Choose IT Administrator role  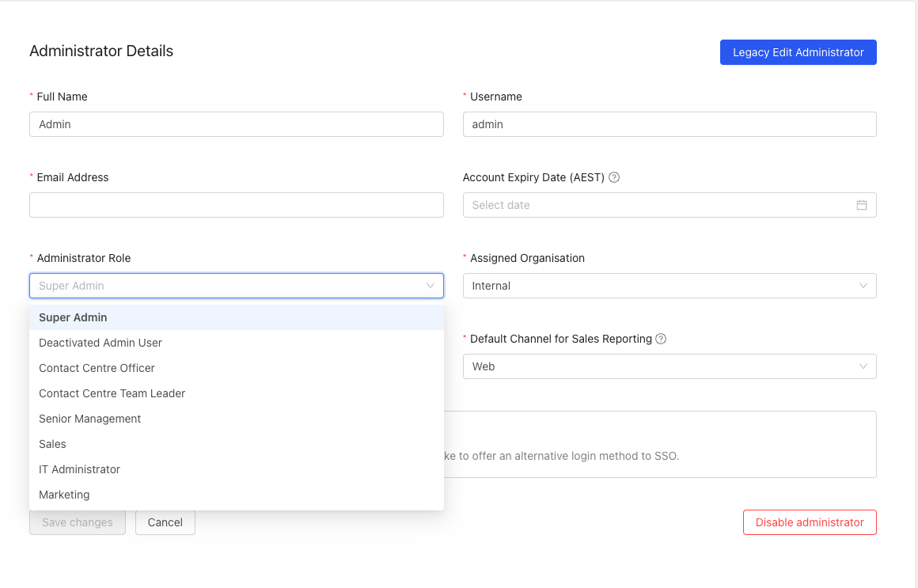79,469
